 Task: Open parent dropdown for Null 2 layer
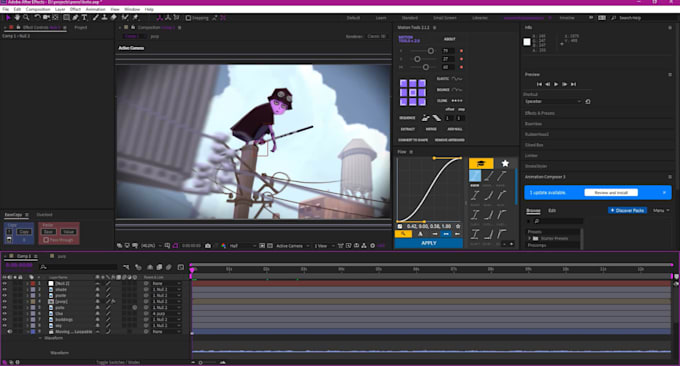coord(166,283)
